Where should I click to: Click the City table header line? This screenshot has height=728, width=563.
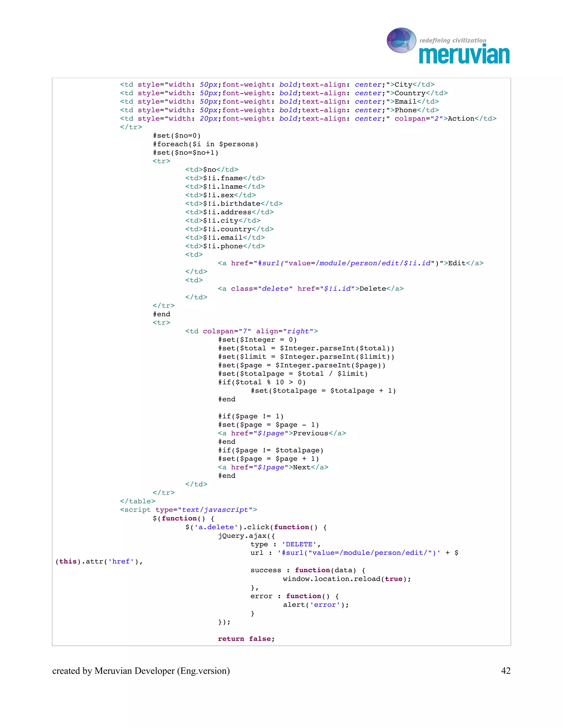point(277,84)
